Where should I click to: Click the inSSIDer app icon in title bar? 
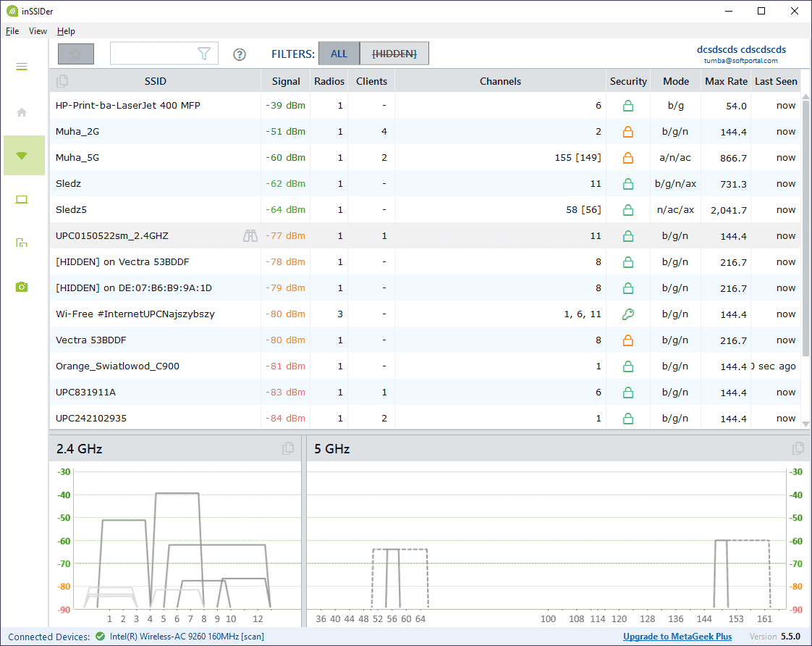[x=12, y=11]
